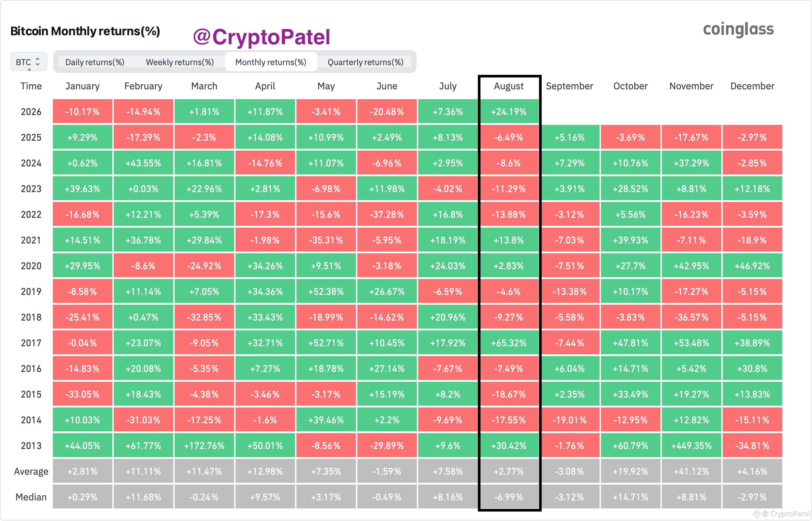The image size is (812, 521).
Task: Click the BTC dropdown up-down arrows
Action: pos(38,62)
